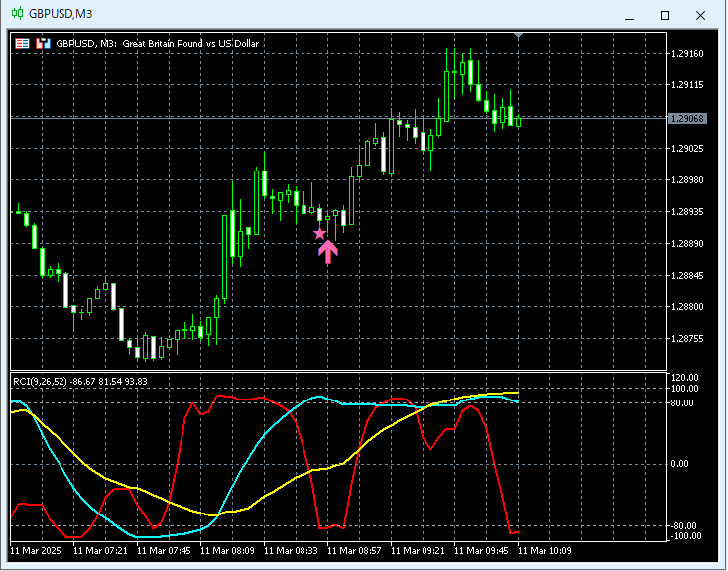Maximize the GBPUSD chart window
The width and height of the screenshot is (728, 571).
point(665,15)
